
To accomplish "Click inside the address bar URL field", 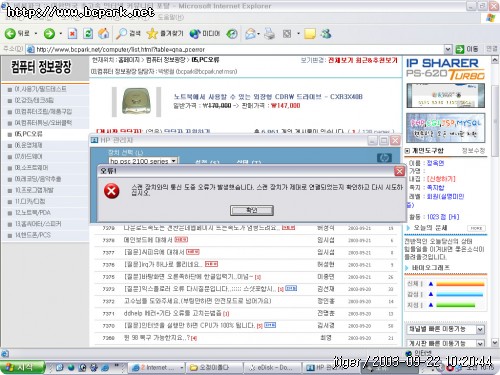I will click(x=235, y=49).
